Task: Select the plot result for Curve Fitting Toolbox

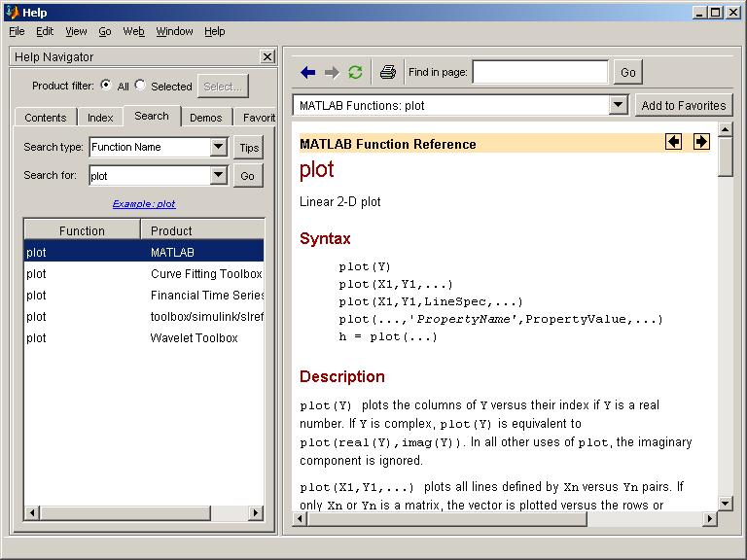Action: pyautogui.click(x=144, y=273)
